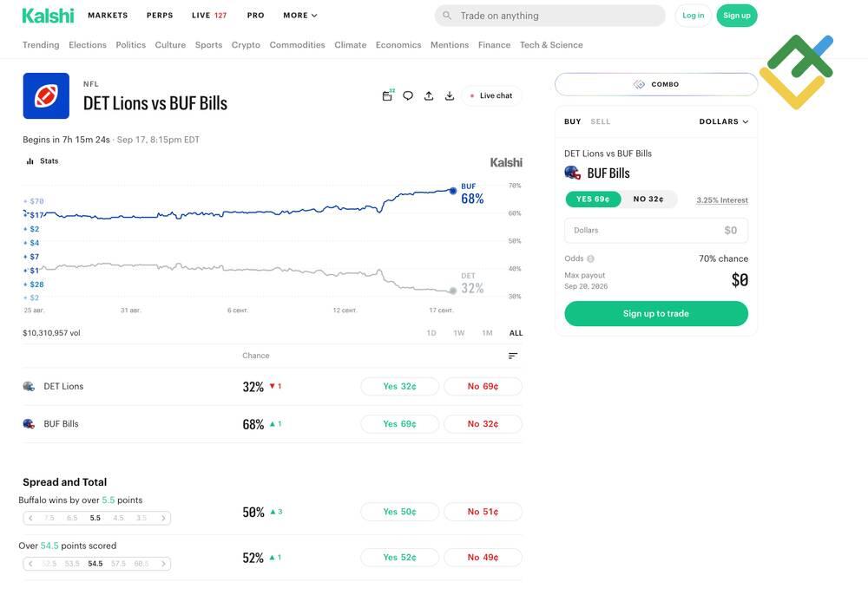This screenshot has width=868, height=595.
Task: Open the DOLLARS dropdown
Action: 724,121
